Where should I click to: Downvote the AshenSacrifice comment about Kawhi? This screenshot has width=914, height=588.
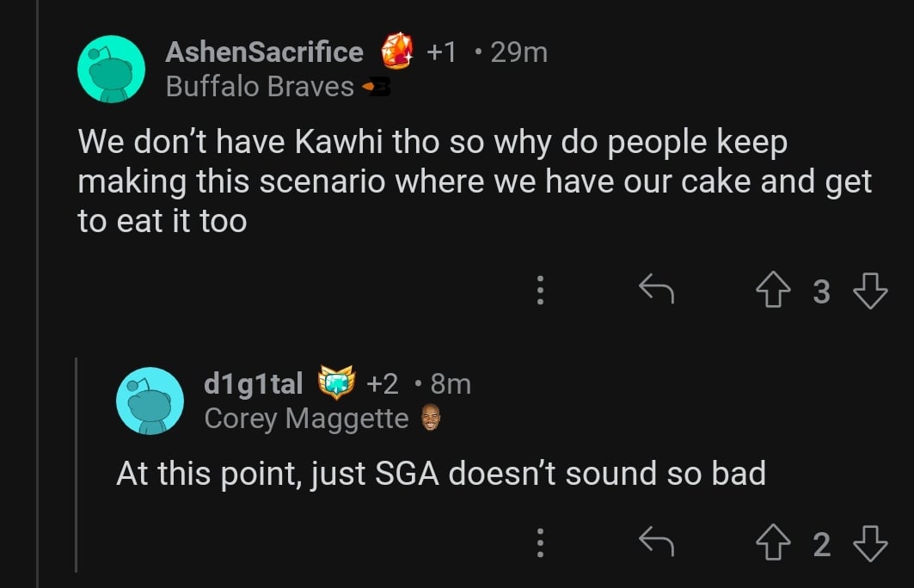coord(869,292)
